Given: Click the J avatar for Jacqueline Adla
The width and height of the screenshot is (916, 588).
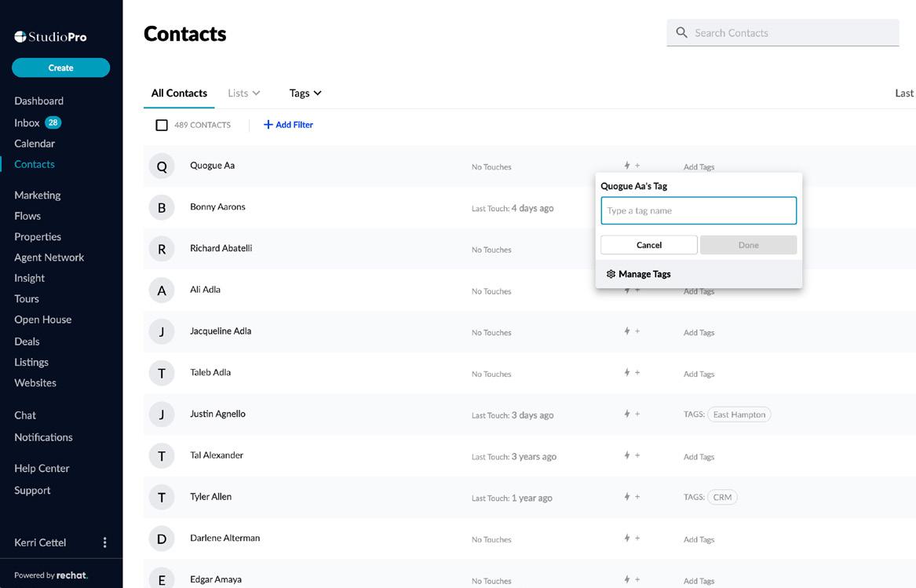Looking at the screenshot, I should (x=162, y=332).
